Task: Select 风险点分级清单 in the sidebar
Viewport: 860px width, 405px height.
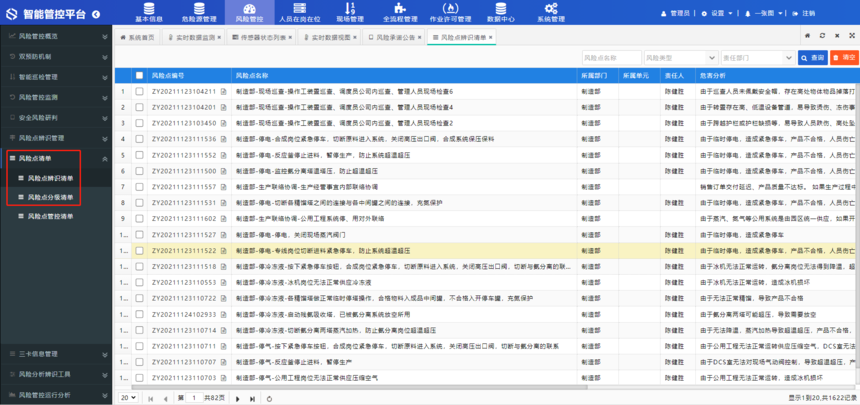Action: coord(50,197)
